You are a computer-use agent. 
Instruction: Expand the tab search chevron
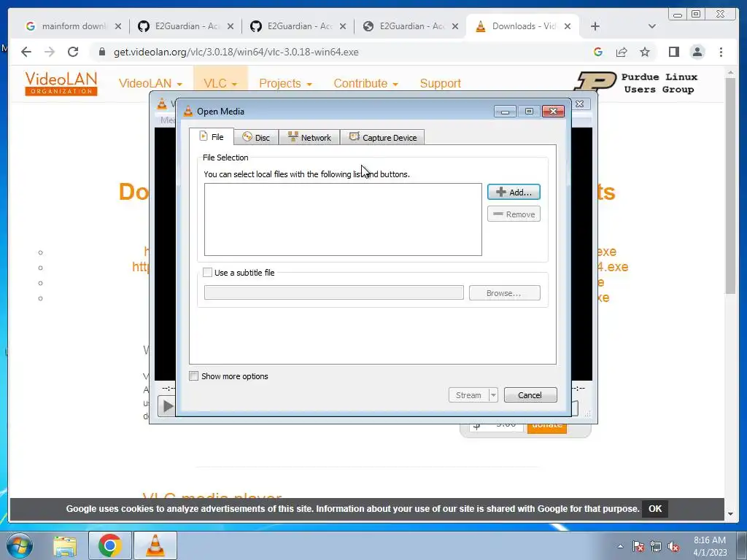coord(652,26)
